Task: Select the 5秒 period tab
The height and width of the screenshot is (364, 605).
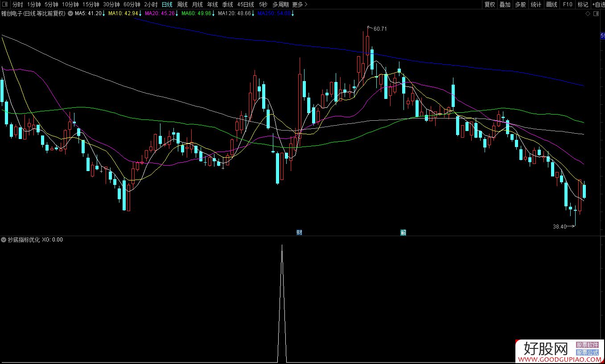Action: tap(263, 4)
